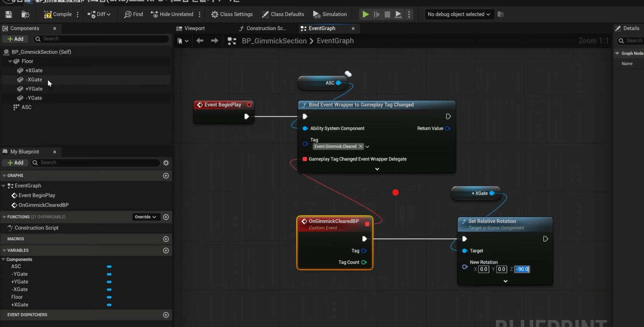Click the Browse to asset icon
Viewport: 644px width, 327px height.
pyautogui.click(x=26, y=14)
